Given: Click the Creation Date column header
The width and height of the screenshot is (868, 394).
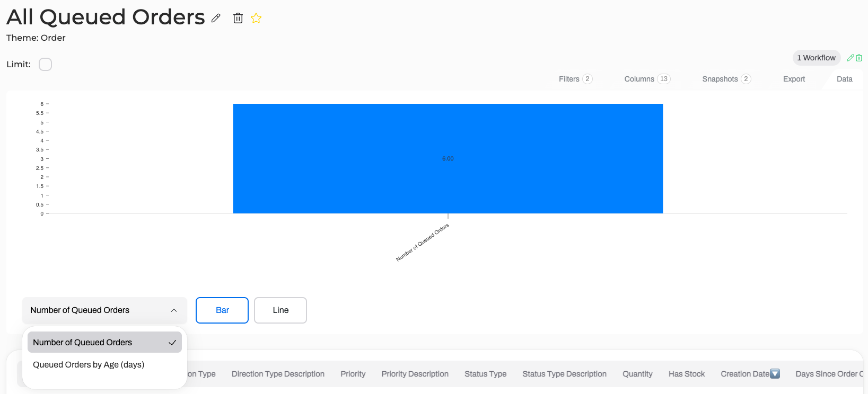Looking at the screenshot, I should tap(745, 374).
